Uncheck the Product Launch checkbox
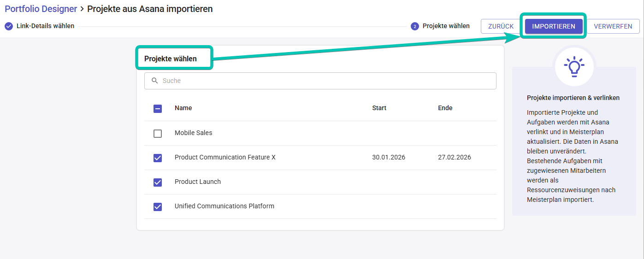This screenshot has height=259, width=644. click(158, 182)
